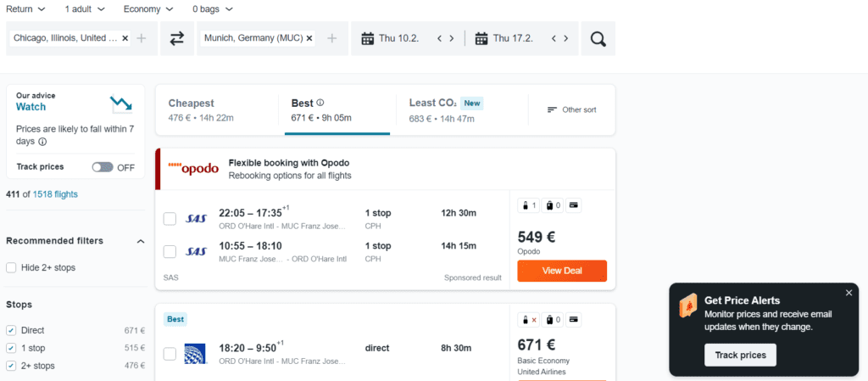
Task: Uncheck the 1 stop checkbox
Action: coord(11,348)
